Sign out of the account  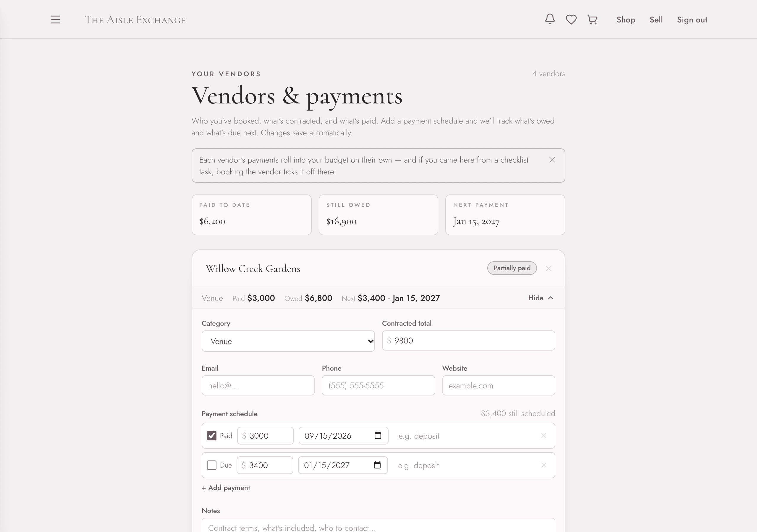click(692, 20)
